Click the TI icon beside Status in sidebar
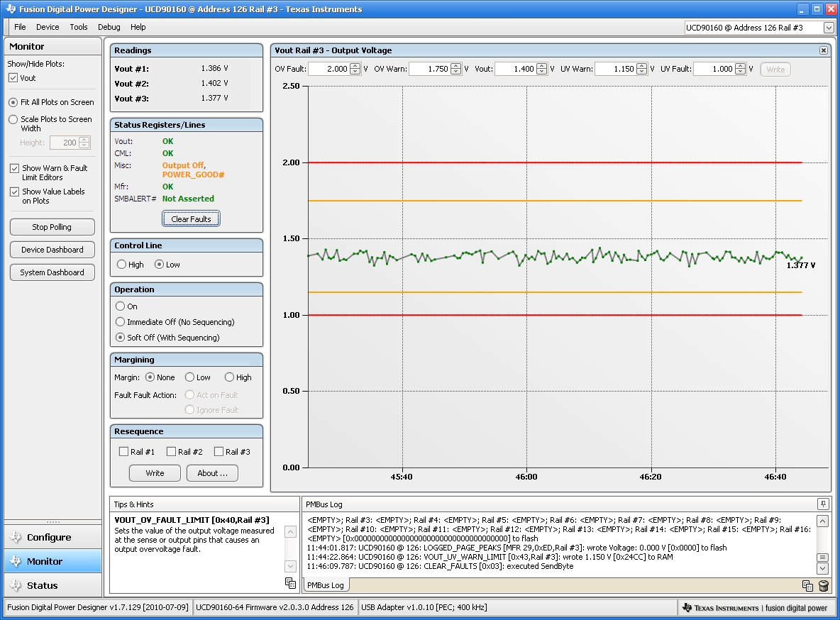The height and width of the screenshot is (620, 840). point(15,585)
